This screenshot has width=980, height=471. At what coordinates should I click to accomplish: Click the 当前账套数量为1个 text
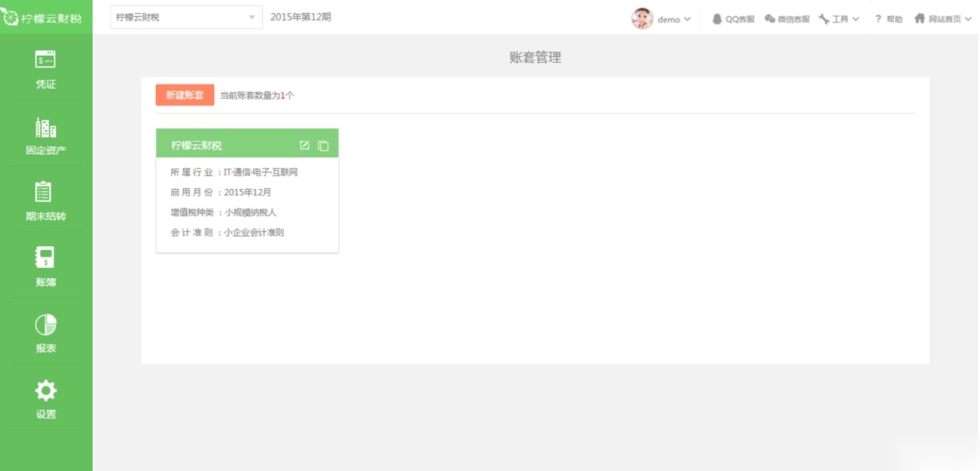click(257, 95)
